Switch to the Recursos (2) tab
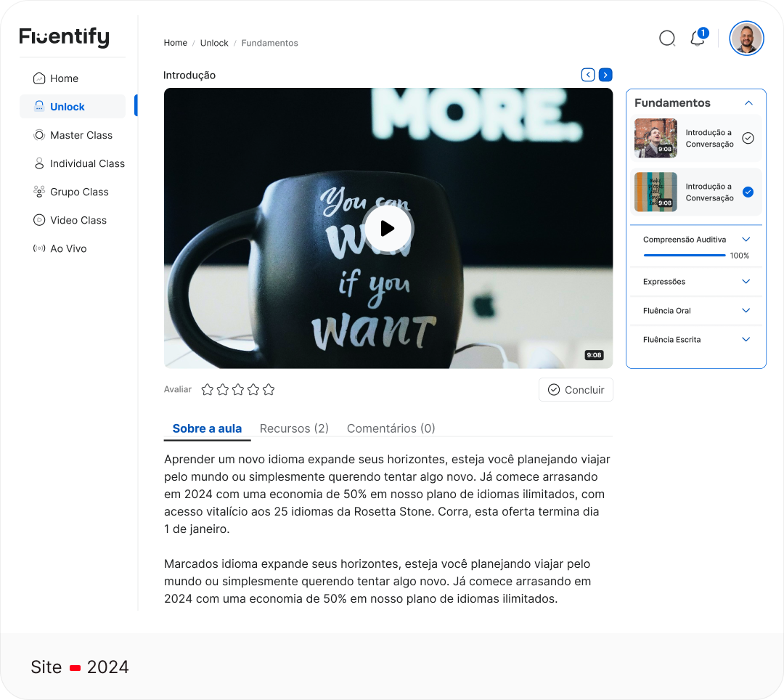 [294, 428]
